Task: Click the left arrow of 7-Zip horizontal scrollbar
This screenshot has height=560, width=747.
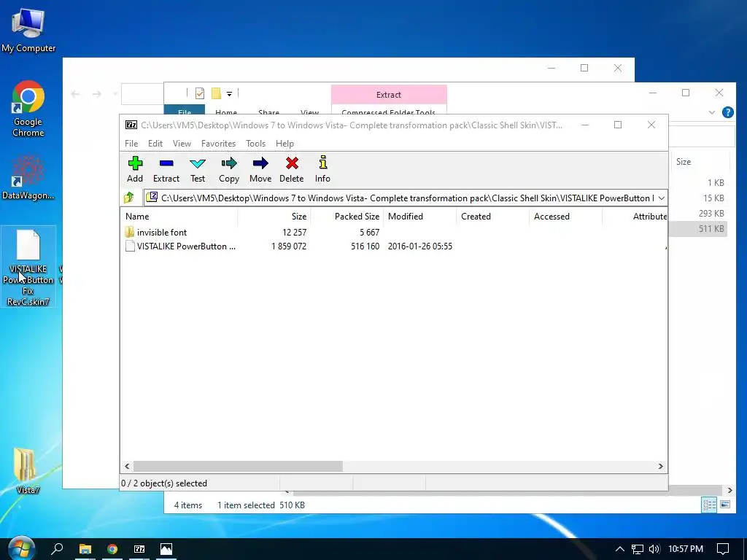Action: tap(127, 466)
